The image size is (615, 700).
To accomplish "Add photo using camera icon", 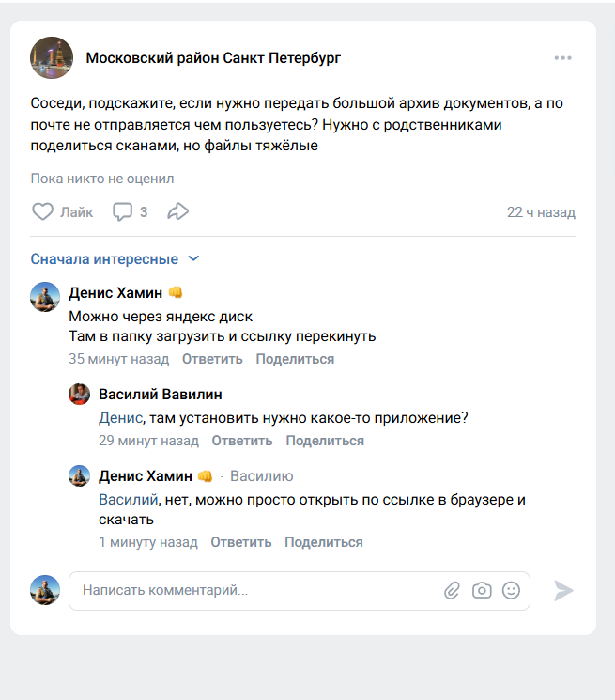I will click(x=482, y=591).
